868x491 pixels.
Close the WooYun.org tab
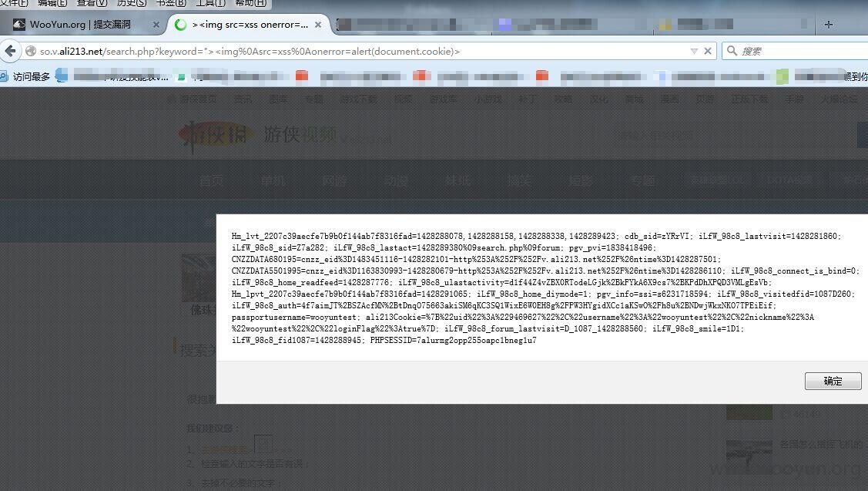click(x=156, y=25)
